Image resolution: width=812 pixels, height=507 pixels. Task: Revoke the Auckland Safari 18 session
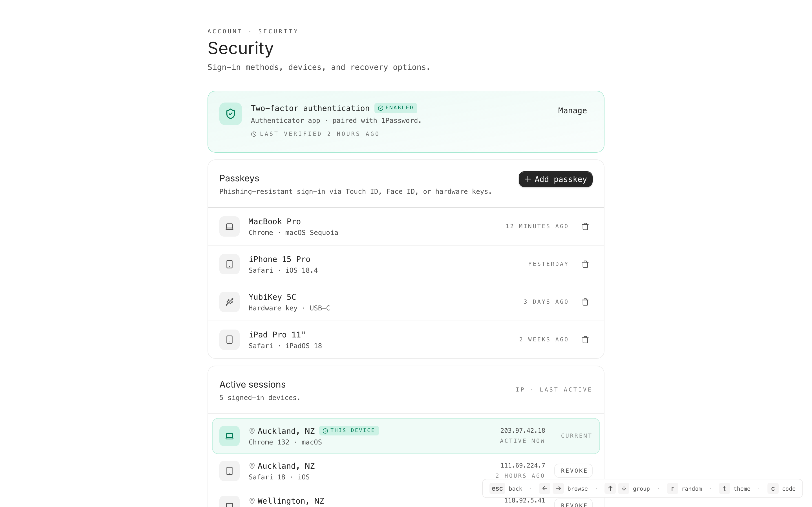[x=573, y=470]
